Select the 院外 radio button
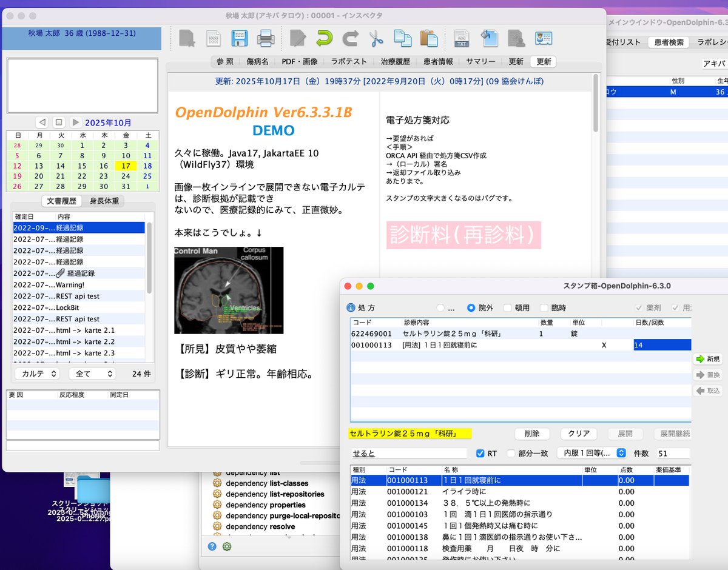Viewport: 728px width, 570px height. [x=471, y=308]
